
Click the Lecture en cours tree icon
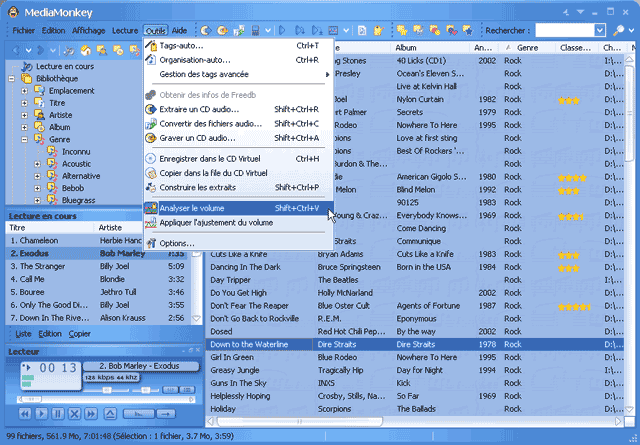(27, 66)
